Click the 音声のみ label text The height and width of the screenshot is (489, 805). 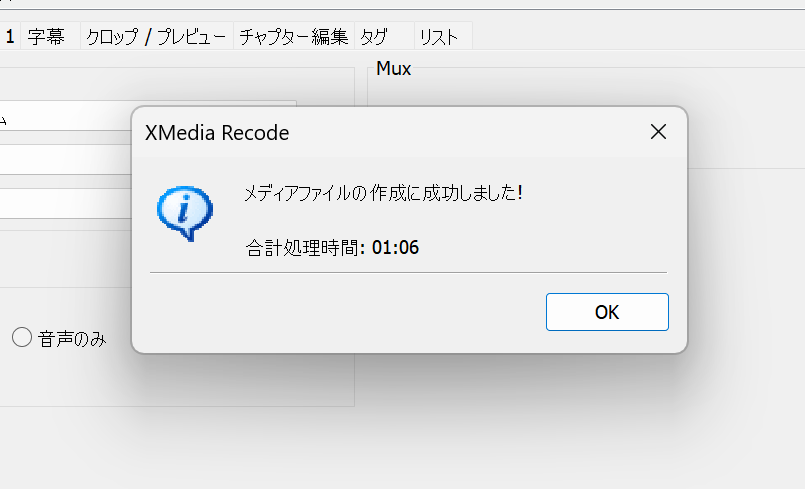(72, 339)
